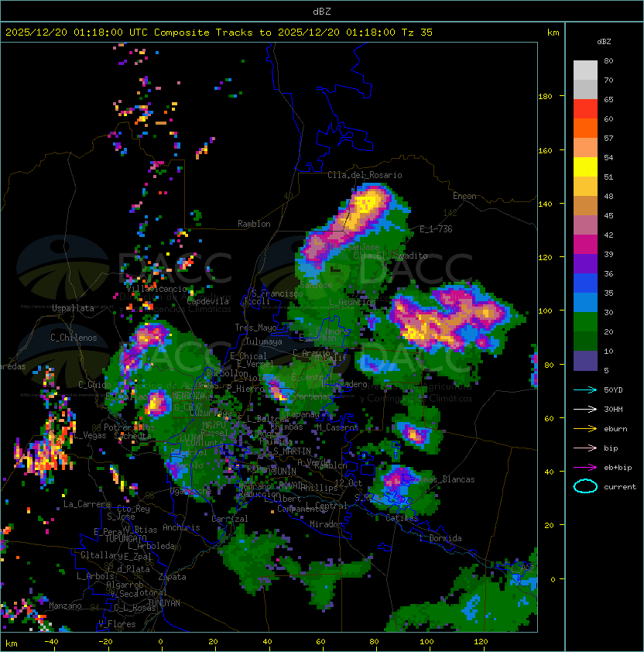Click the C_Chilenos label
Image resolution: width=644 pixels, height=652 pixels.
point(74,338)
